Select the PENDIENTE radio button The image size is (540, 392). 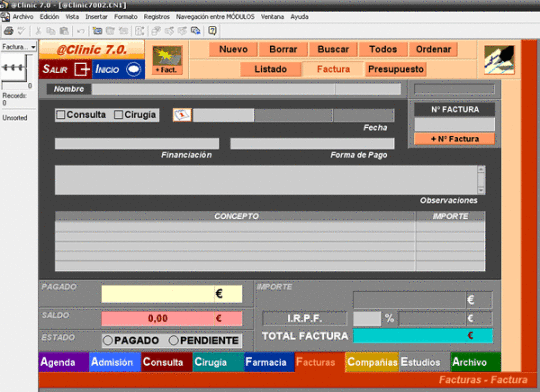(x=174, y=340)
